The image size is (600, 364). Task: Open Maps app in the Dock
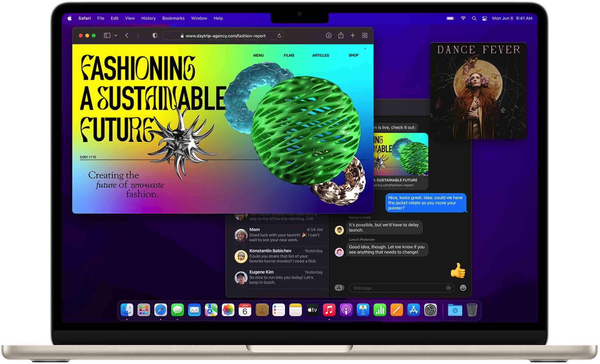211,310
